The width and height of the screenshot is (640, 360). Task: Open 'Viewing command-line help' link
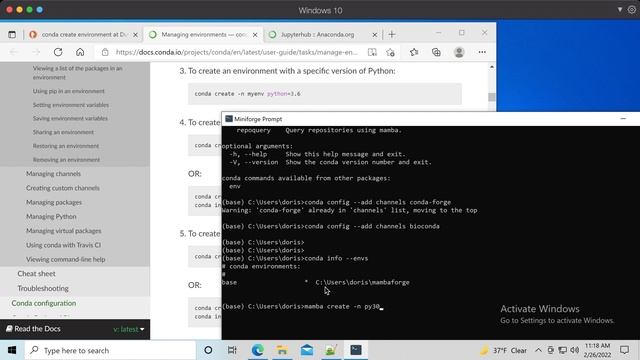point(66,260)
